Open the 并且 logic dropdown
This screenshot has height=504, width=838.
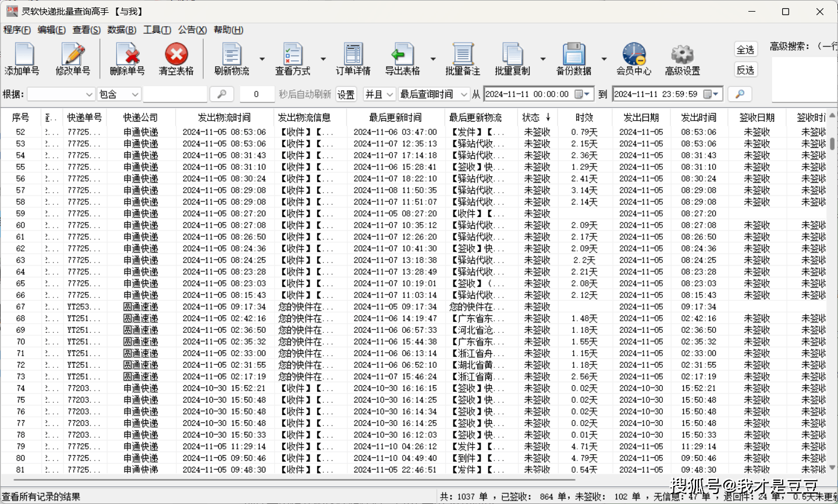(379, 94)
